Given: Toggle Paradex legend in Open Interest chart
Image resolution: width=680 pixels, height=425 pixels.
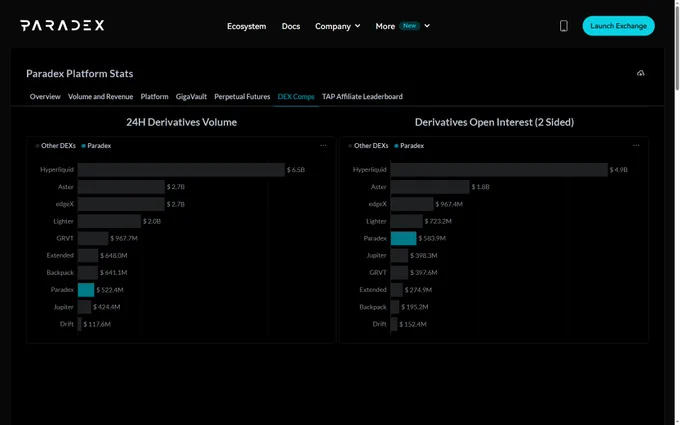Looking at the screenshot, I should click(409, 146).
